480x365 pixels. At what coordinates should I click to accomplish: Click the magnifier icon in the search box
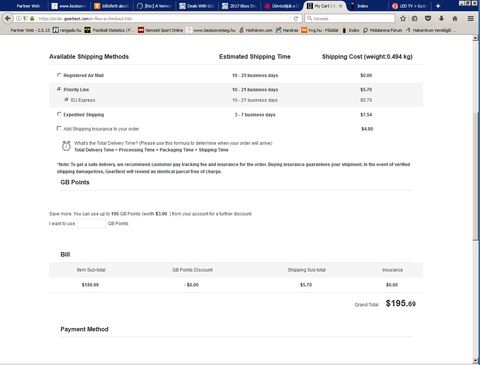point(310,19)
